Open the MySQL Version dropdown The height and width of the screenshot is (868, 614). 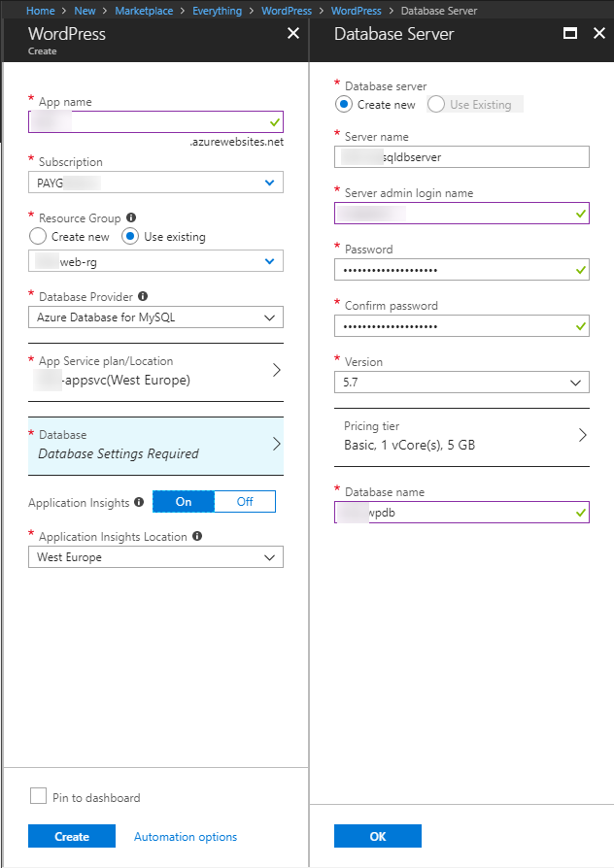click(461, 382)
